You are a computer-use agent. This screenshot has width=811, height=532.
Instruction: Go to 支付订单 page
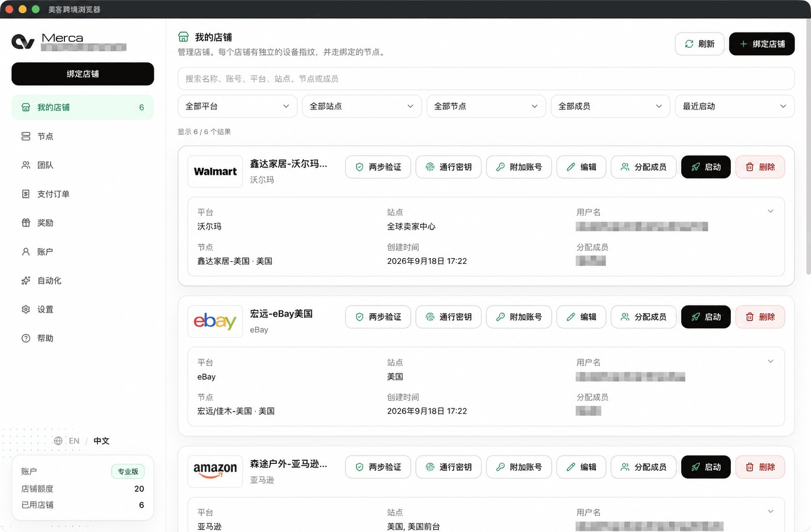click(83, 194)
